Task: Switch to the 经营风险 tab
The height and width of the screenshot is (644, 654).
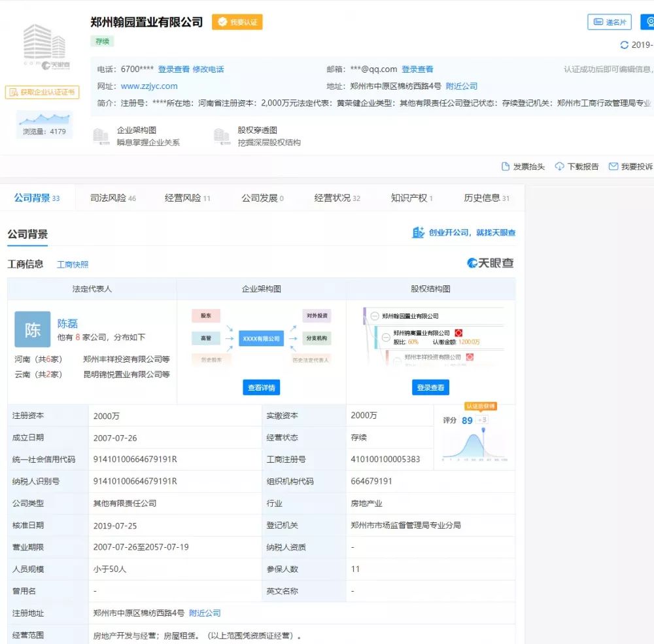Action: point(187,198)
